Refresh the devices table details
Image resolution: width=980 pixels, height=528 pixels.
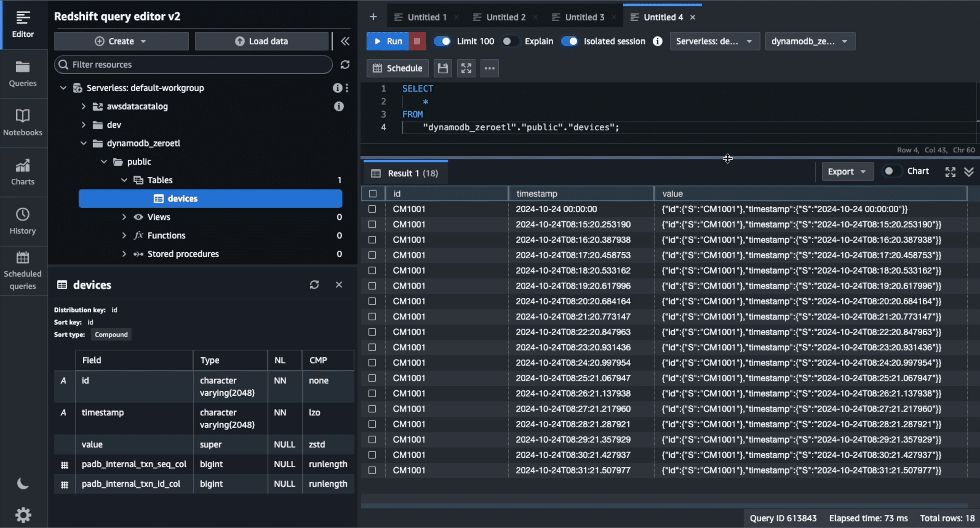[x=314, y=285]
